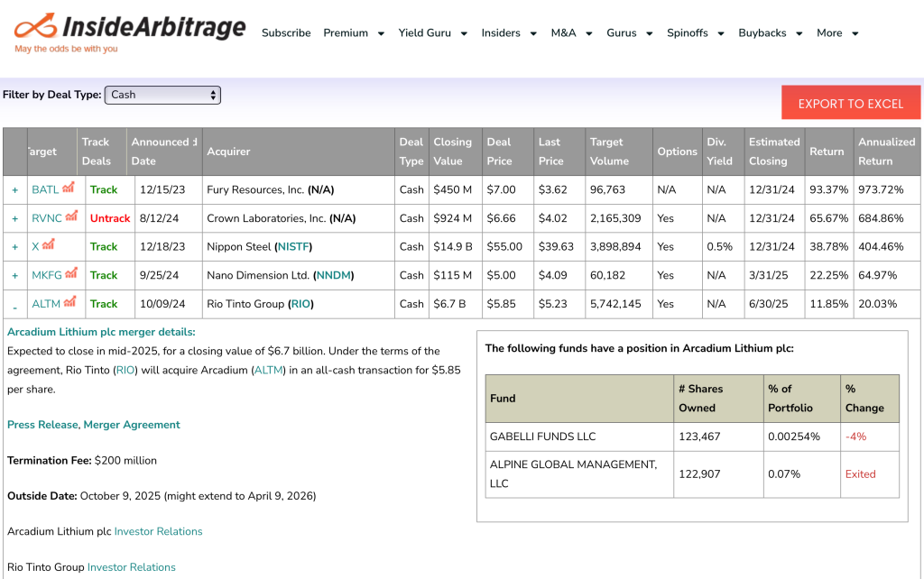Open the Premium menu
Viewport: 924px width, 579px height.
[354, 33]
